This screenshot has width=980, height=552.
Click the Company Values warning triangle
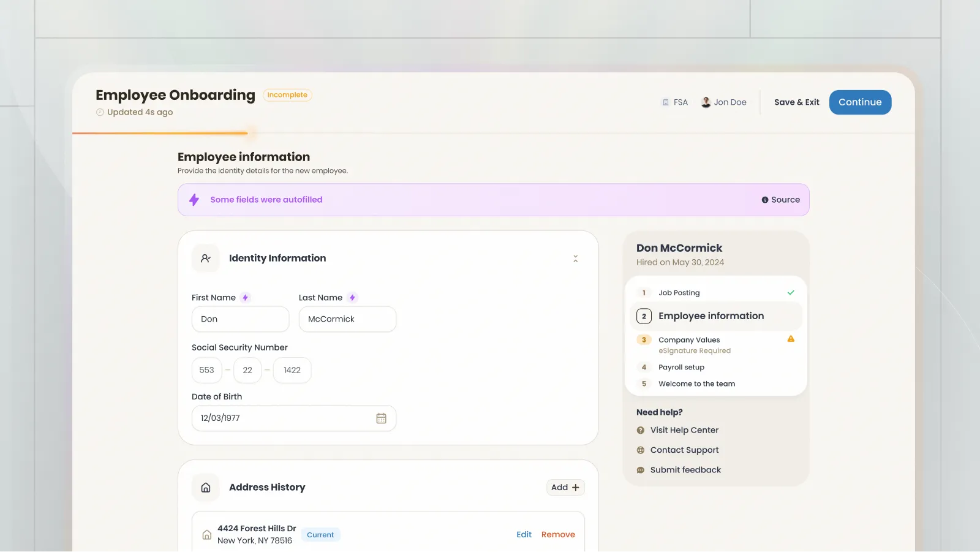[x=791, y=339]
